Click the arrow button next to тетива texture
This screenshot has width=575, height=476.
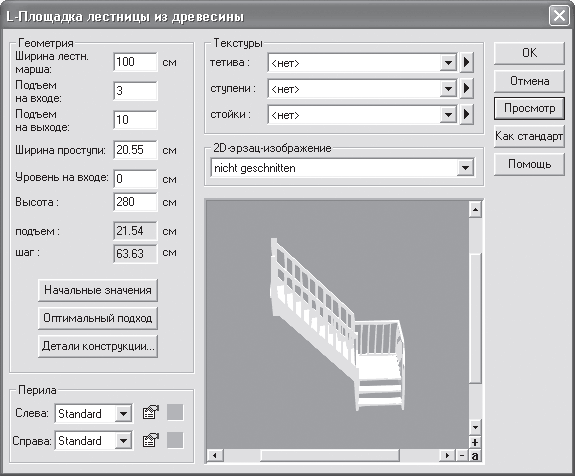(466, 62)
